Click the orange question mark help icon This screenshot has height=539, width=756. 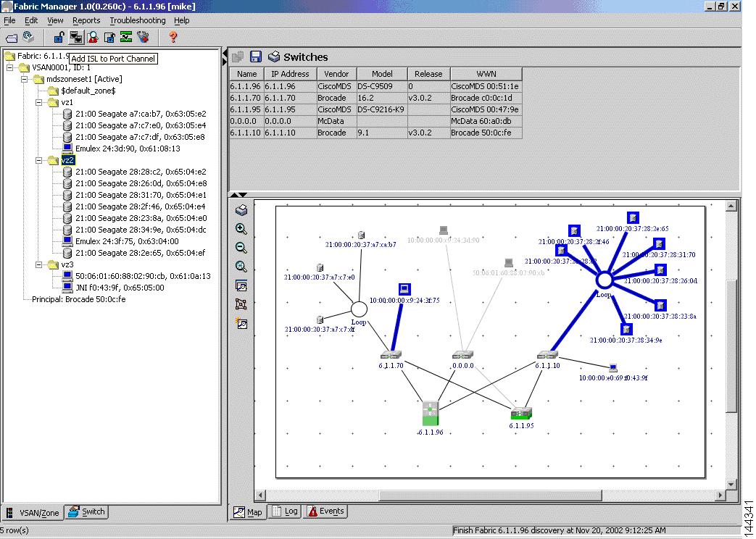pos(173,37)
